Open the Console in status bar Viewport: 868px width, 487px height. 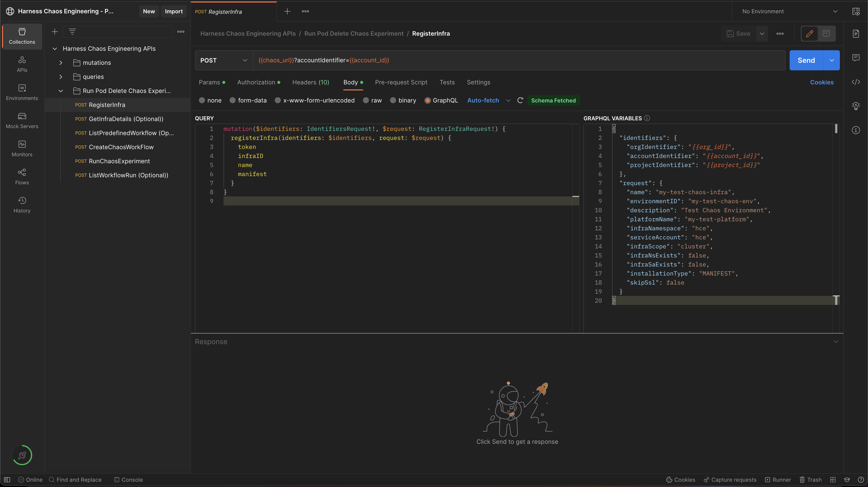point(128,479)
